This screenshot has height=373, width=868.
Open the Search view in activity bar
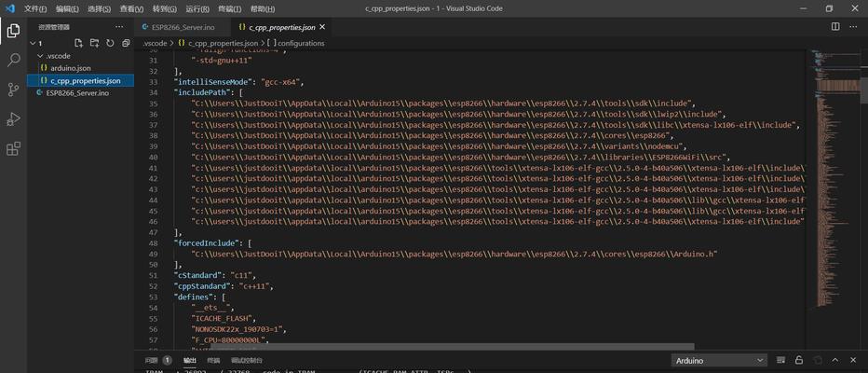point(13,61)
